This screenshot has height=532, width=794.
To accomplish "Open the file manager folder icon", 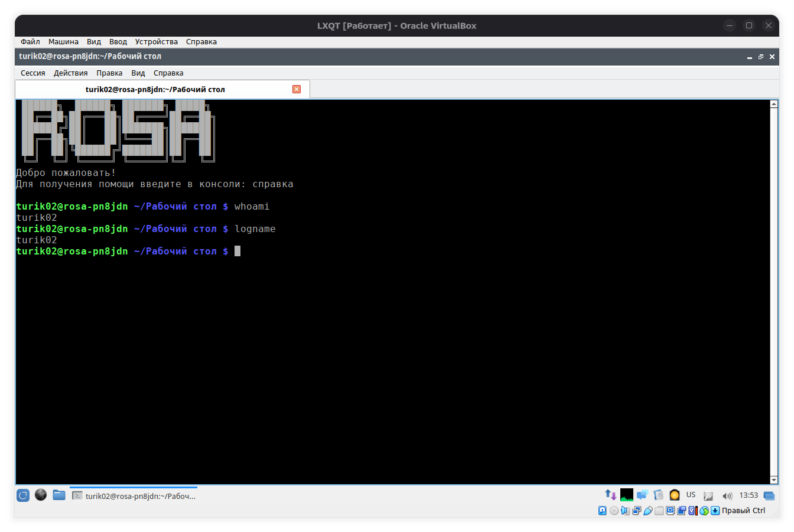I will point(59,495).
